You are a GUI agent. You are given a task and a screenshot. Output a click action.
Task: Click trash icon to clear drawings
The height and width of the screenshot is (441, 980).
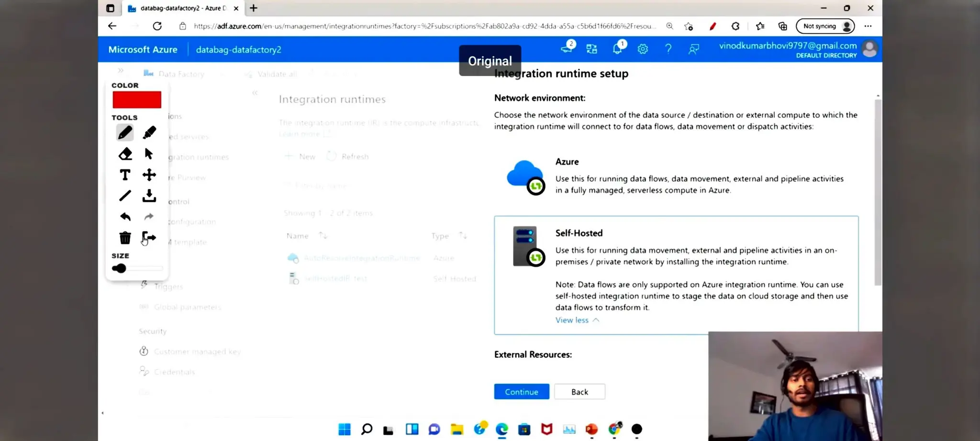click(125, 238)
